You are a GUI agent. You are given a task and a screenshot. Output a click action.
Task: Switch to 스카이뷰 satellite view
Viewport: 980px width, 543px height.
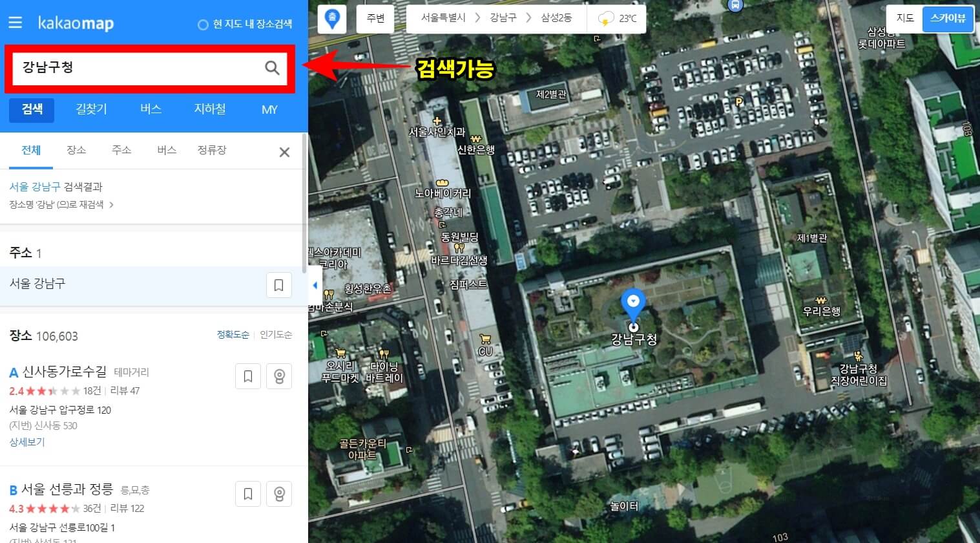(x=948, y=18)
